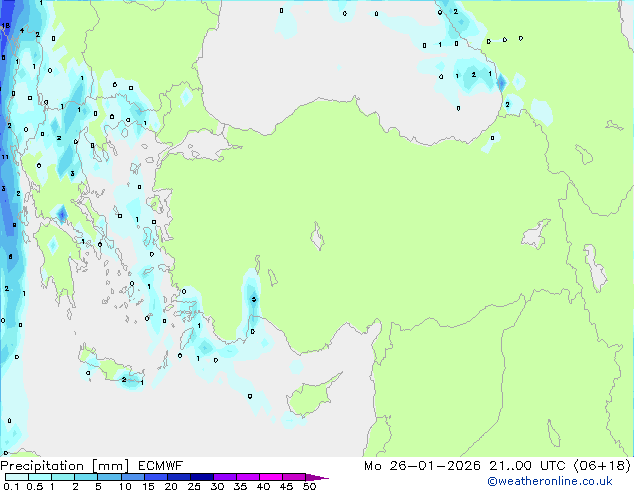The width and height of the screenshot is (634, 490).
Task: Choose the 2–5 mm legend color box
Action: [x=86, y=477]
